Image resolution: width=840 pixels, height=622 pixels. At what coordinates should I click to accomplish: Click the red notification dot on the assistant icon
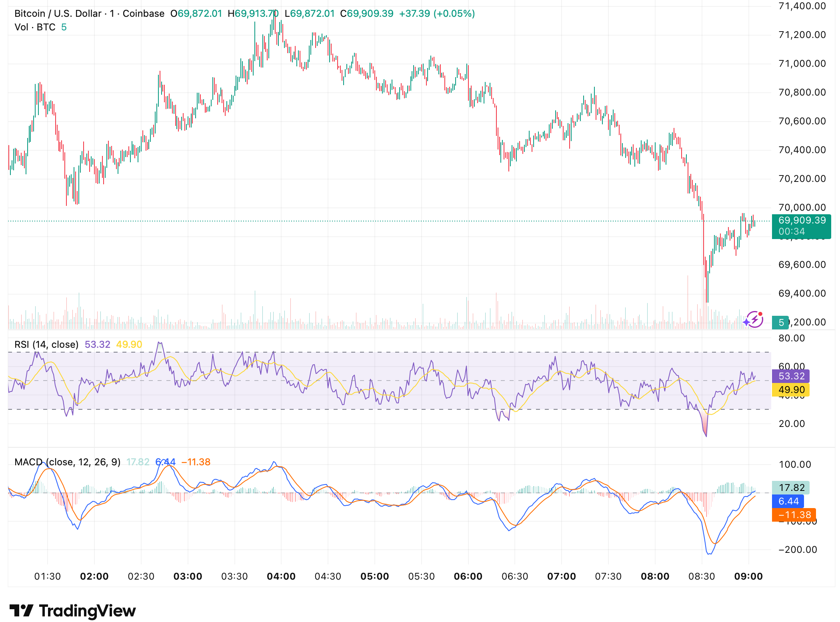pyautogui.click(x=760, y=314)
